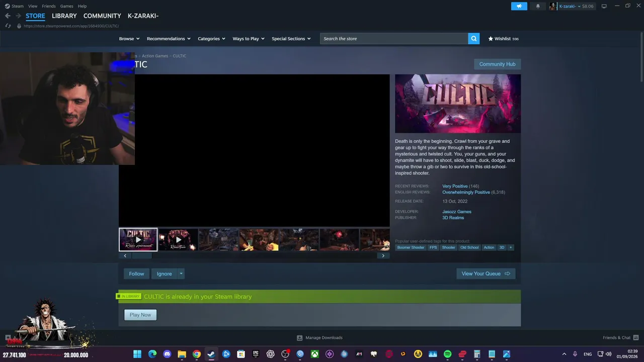The image size is (644, 362).
Task: Open the Help menu
Action: pyautogui.click(x=82, y=6)
